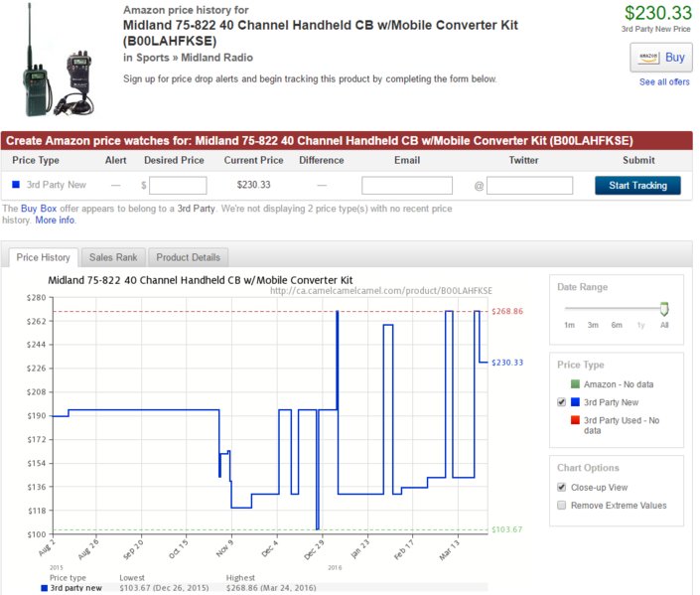Switch to the Sales Rank tab
The height and width of the screenshot is (595, 700).
tap(113, 257)
